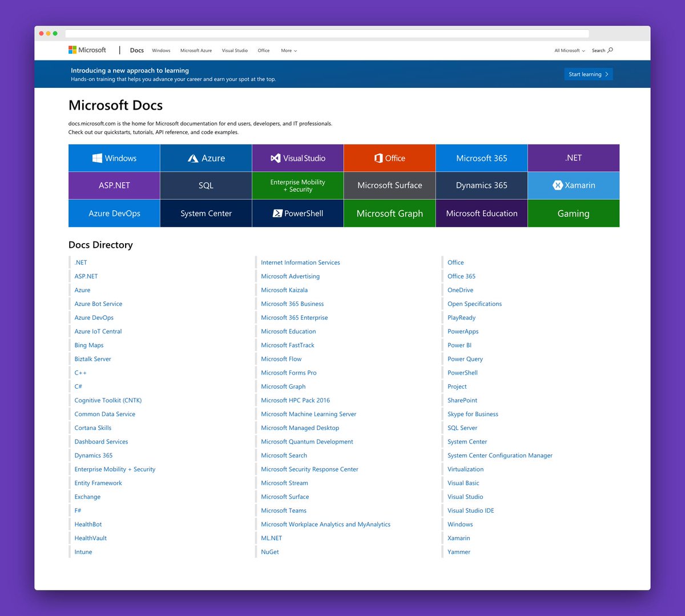Click the search magnifier icon
This screenshot has height=616, width=685.
pyautogui.click(x=610, y=50)
